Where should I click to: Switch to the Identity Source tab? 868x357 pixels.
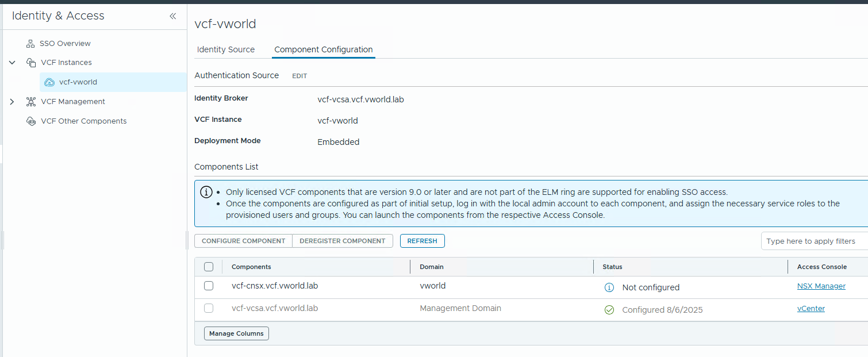coord(225,49)
